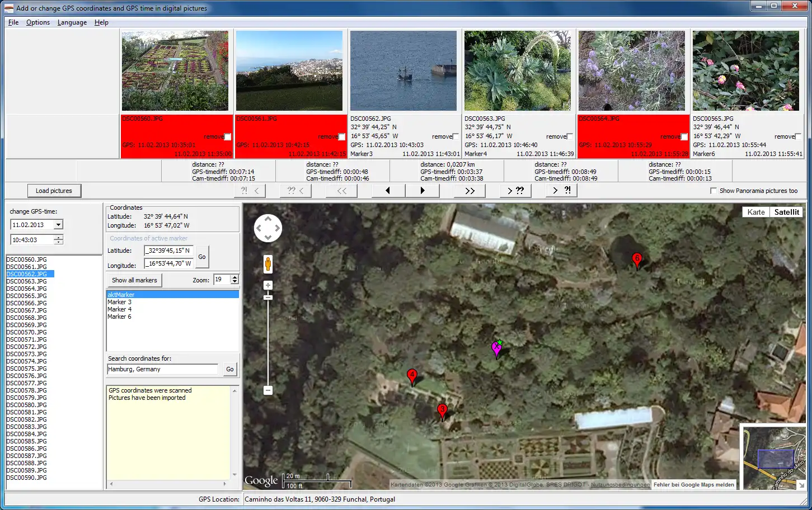812x510 pixels.
Task: Select Marker 3 in the marker list
Action: point(172,302)
